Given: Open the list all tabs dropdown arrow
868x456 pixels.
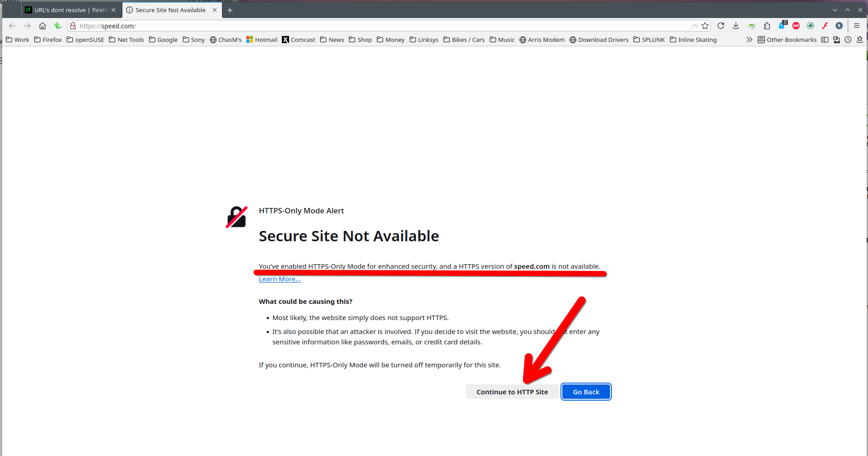Looking at the screenshot, I should coord(835,10).
